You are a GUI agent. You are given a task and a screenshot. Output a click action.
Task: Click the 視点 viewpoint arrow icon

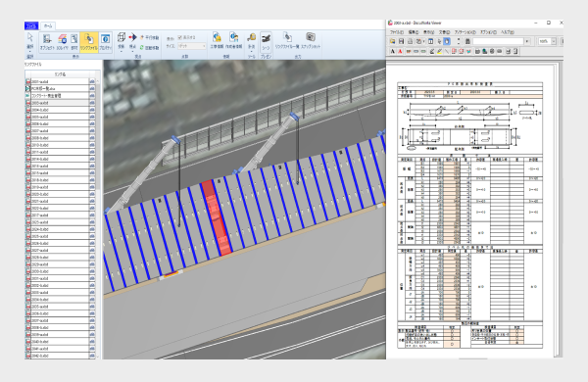(132, 37)
